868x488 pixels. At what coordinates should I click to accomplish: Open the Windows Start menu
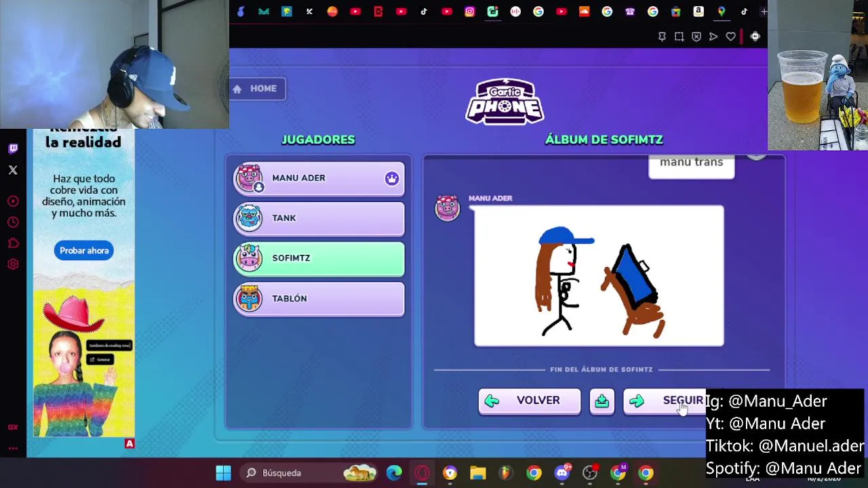pyautogui.click(x=223, y=473)
